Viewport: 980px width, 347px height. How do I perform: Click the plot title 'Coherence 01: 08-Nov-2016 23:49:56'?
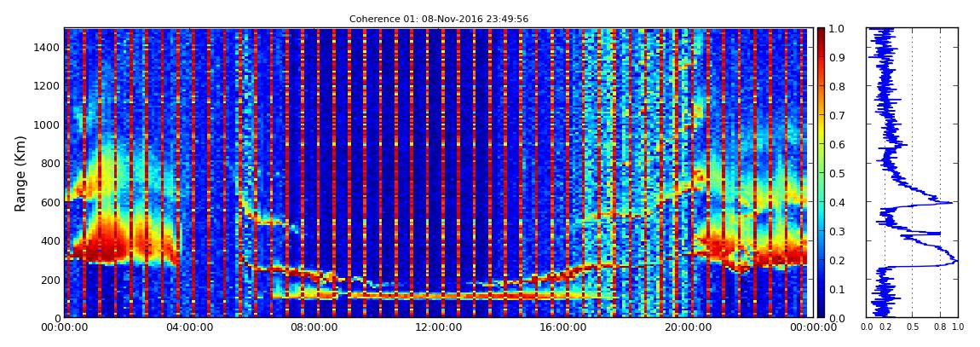tap(439, 19)
